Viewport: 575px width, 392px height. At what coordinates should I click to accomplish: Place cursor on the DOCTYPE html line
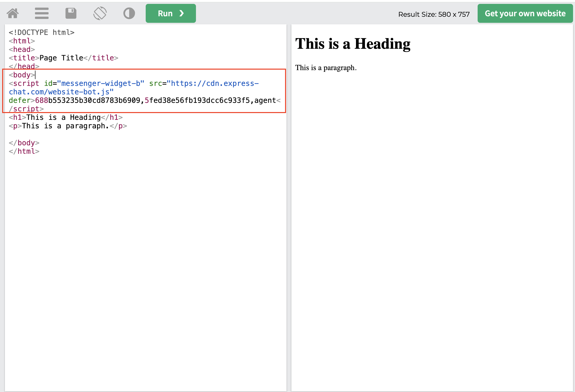coord(42,32)
